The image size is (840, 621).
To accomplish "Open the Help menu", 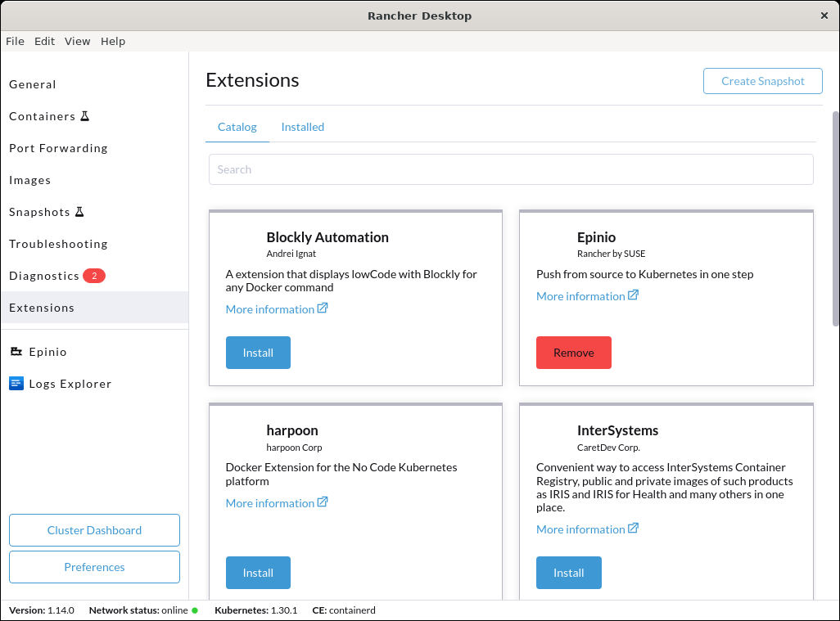I will pyautogui.click(x=113, y=41).
